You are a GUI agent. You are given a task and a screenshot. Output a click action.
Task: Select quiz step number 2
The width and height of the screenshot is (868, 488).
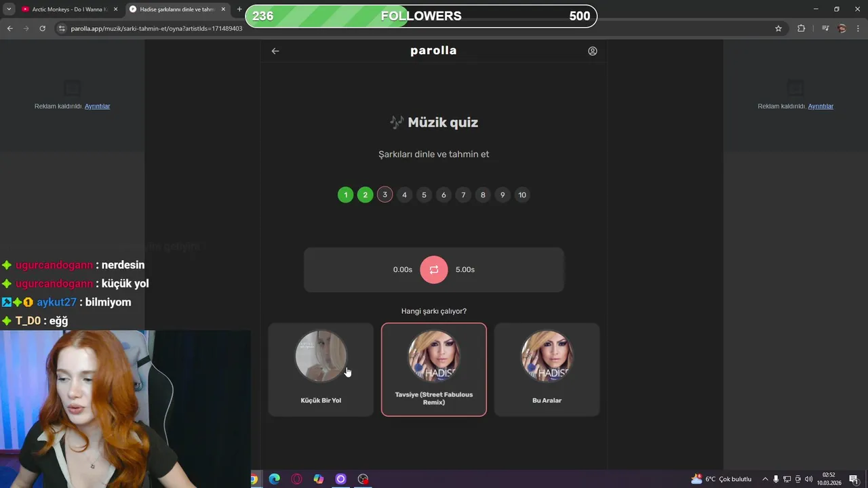pyautogui.click(x=366, y=195)
